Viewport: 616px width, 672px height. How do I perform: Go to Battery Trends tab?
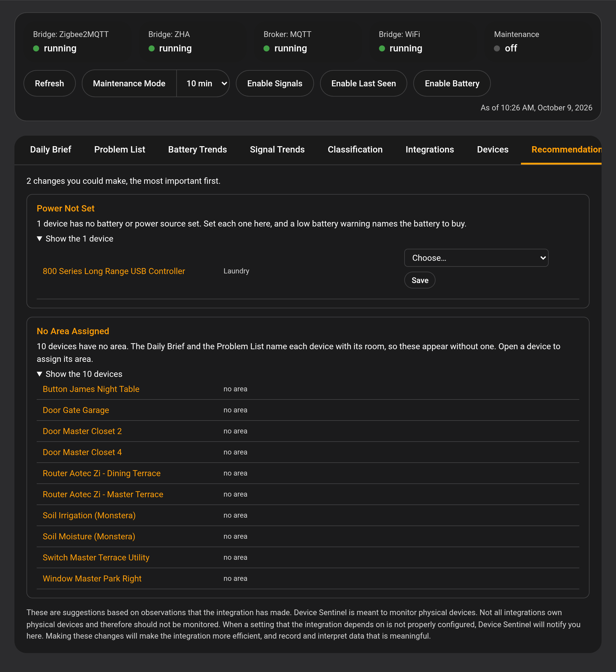point(197,149)
